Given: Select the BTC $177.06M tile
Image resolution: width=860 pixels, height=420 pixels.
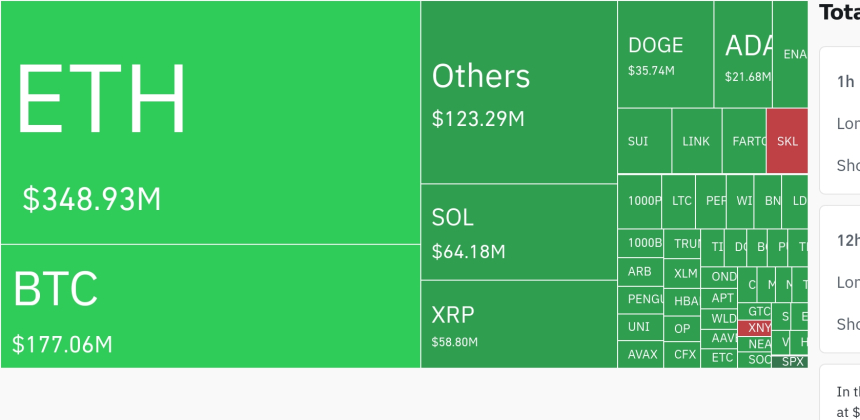Looking at the screenshot, I should click(x=210, y=306).
